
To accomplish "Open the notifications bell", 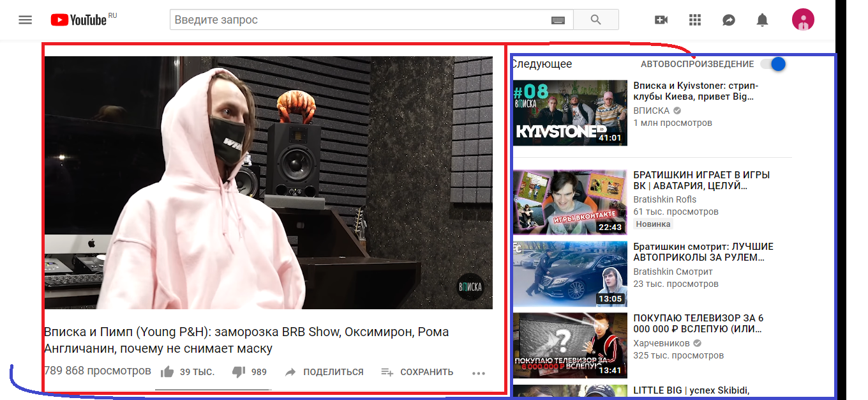I will click(x=762, y=20).
